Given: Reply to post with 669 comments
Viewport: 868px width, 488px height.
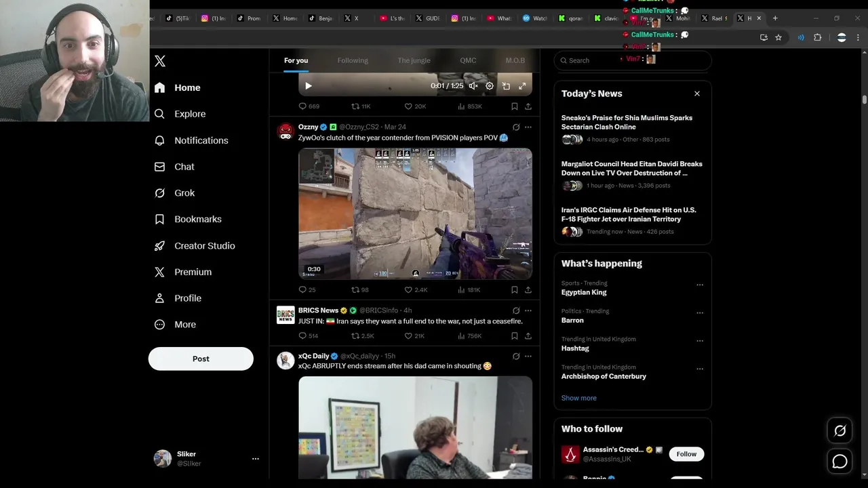Looking at the screenshot, I should [x=309, y=106].
